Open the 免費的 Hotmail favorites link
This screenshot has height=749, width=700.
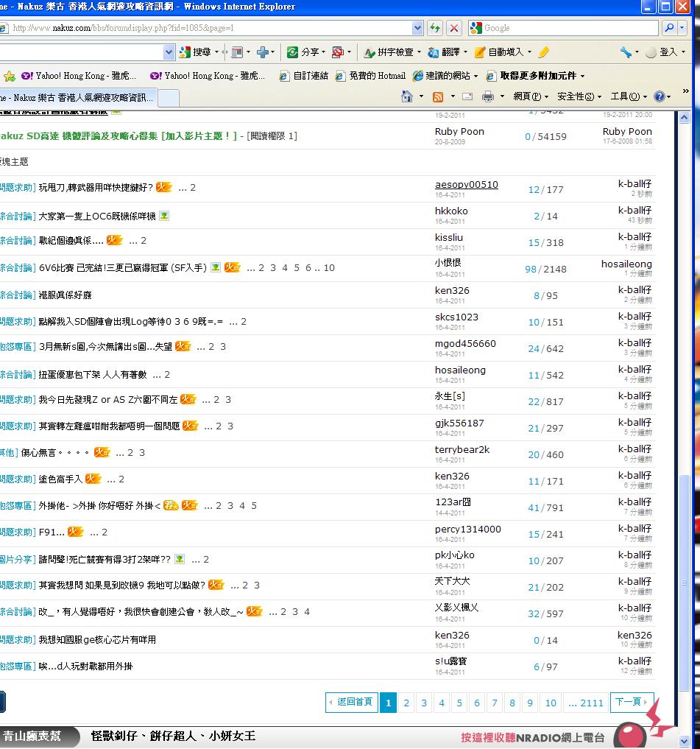click(x=370, y=76)
